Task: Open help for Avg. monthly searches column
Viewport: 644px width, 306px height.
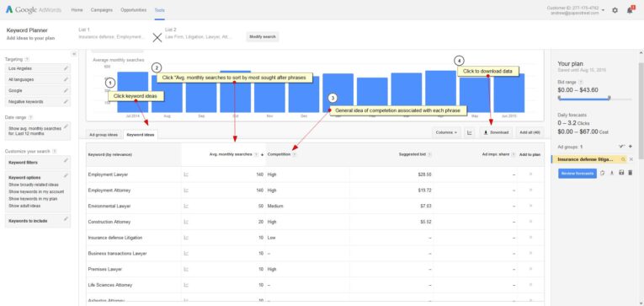Action: tap(256, 154)
